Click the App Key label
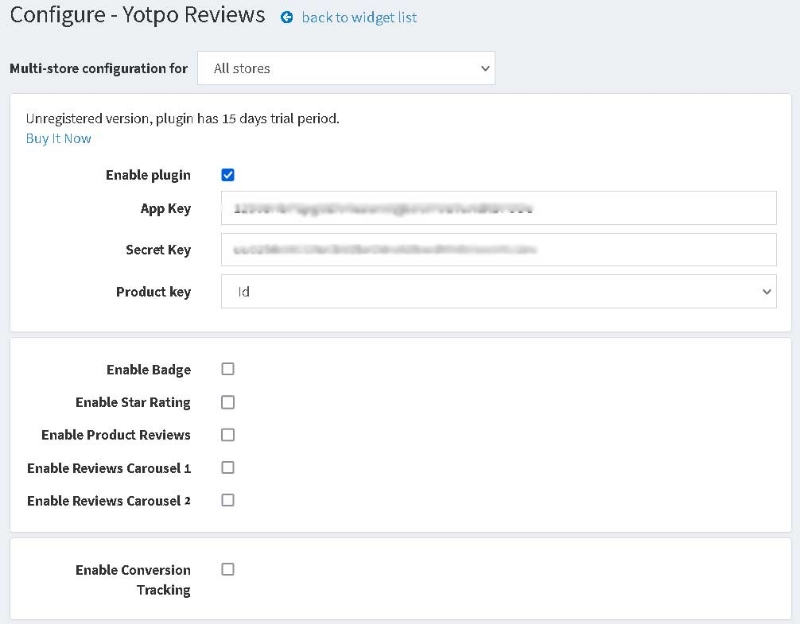 [x=165, y=208]
